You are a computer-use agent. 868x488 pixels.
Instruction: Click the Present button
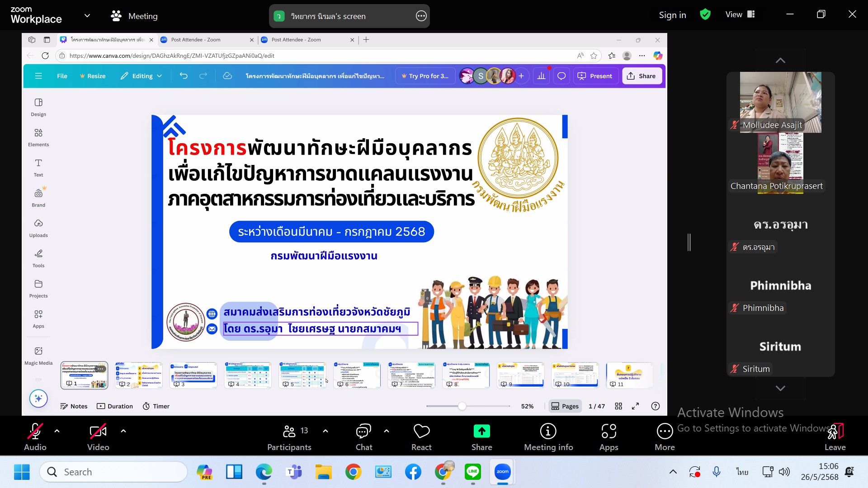point(595,76)
